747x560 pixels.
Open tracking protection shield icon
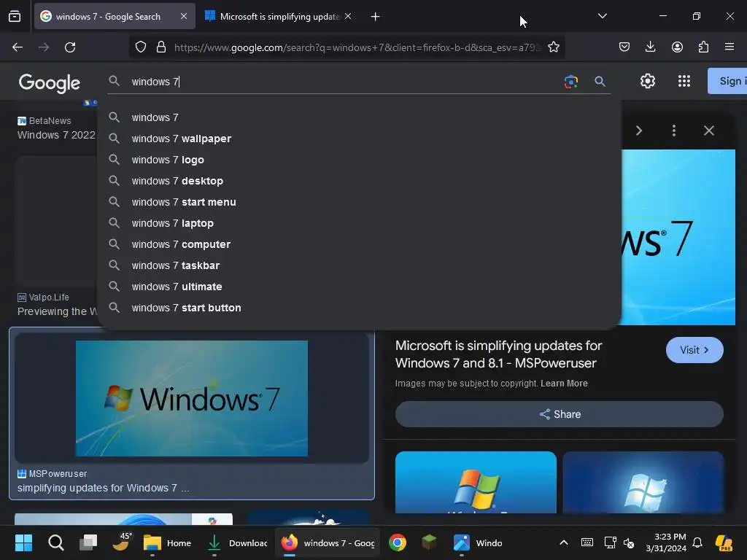click(141, 47)
